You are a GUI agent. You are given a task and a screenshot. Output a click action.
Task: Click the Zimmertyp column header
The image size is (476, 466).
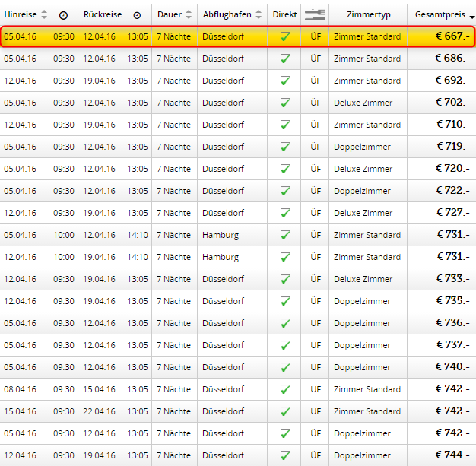(368, 15)
